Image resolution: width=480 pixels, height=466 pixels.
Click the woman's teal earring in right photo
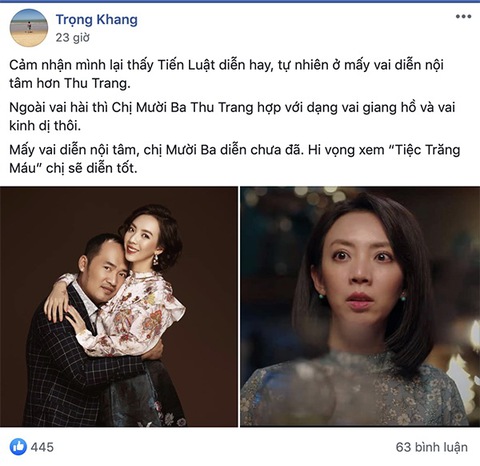click(x=403, y=297)
